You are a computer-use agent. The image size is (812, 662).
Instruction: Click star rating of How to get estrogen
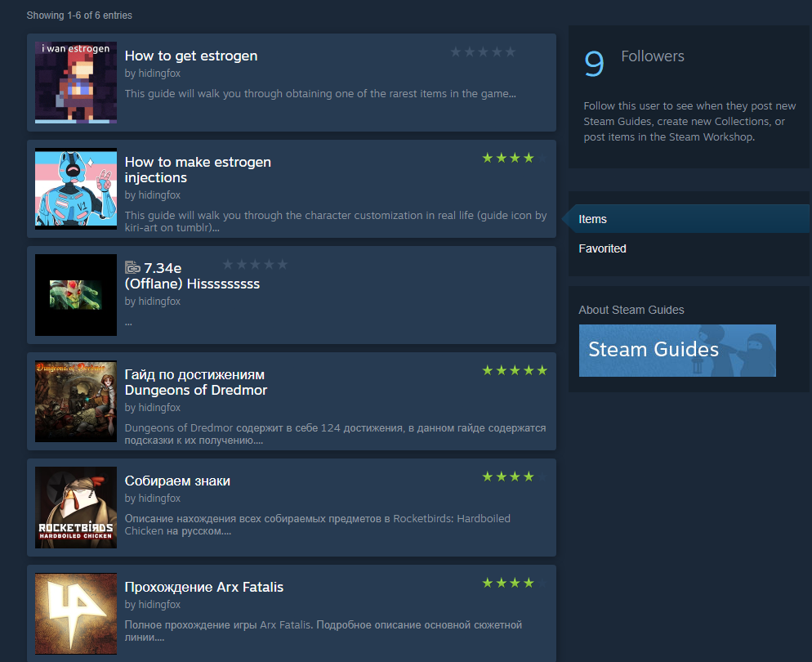(483, 51)
